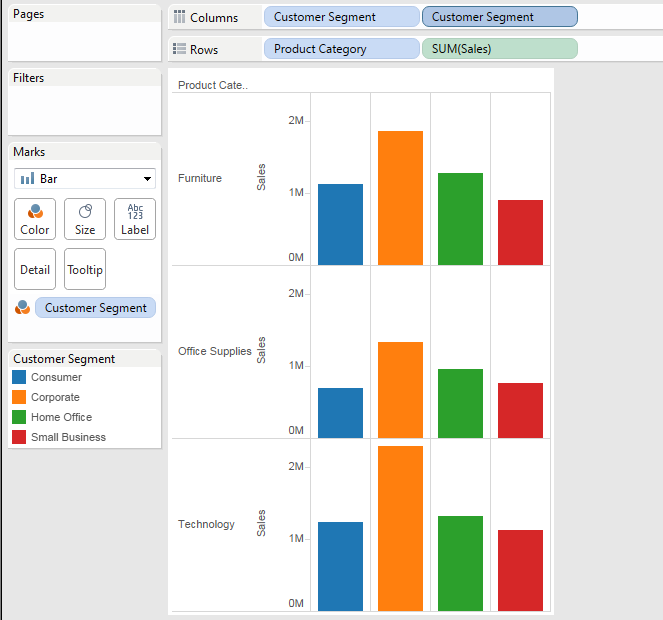Select the blue Consumer bar in Technology

coord(340,567)
